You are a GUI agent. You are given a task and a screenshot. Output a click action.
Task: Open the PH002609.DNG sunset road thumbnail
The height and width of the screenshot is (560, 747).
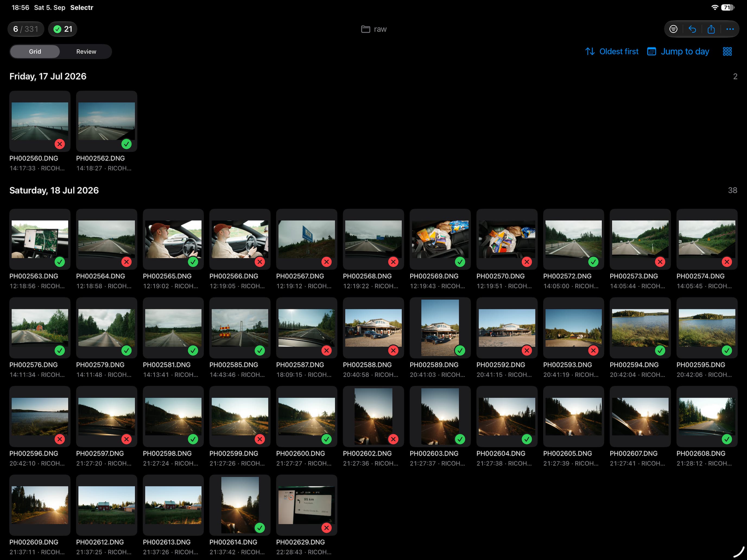click(40, 505)
